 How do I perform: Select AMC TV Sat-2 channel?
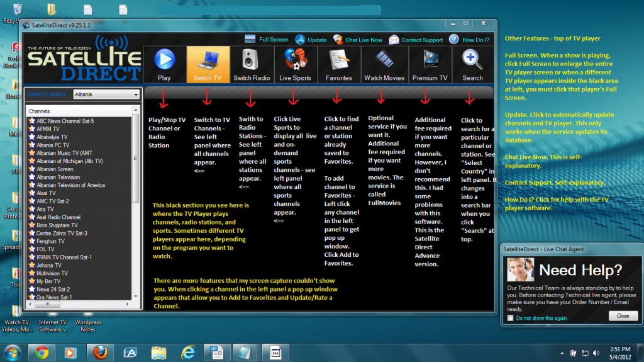pos(53,201)
